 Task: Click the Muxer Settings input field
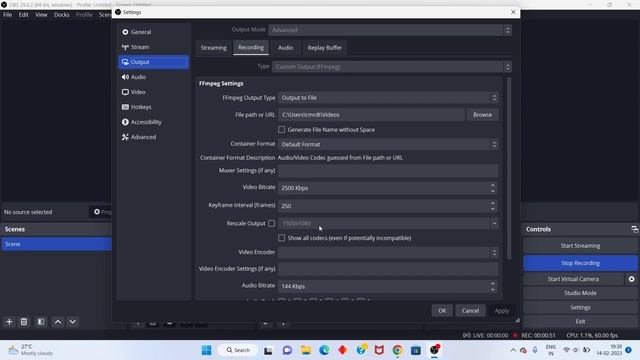click(x=388, y=171)
